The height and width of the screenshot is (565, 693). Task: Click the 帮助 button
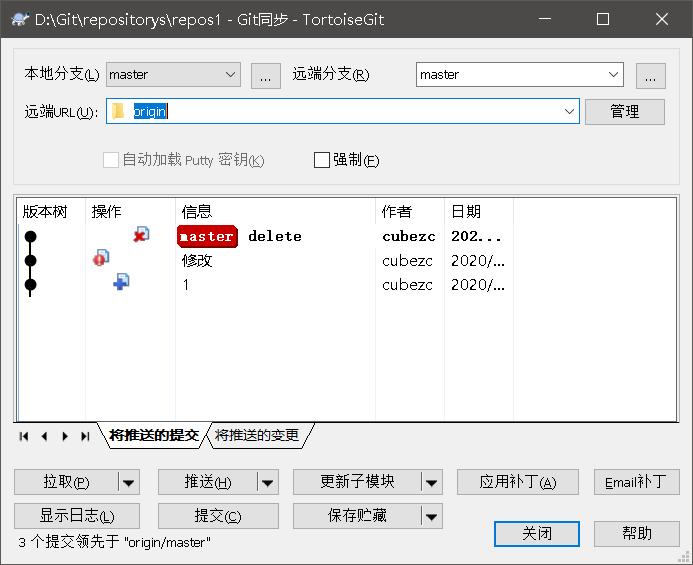(636, 534)
